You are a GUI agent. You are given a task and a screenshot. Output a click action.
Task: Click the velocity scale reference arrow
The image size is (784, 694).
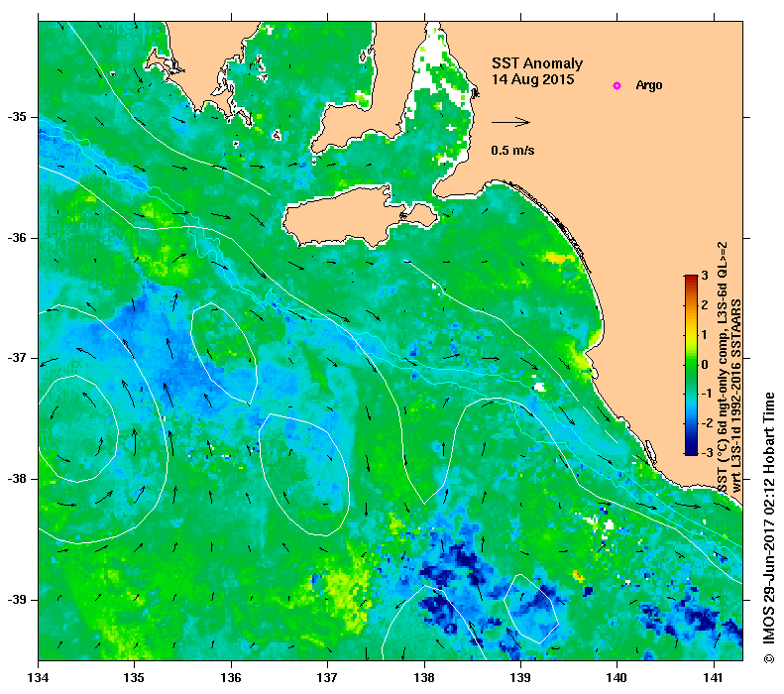[x=510, y=122]
